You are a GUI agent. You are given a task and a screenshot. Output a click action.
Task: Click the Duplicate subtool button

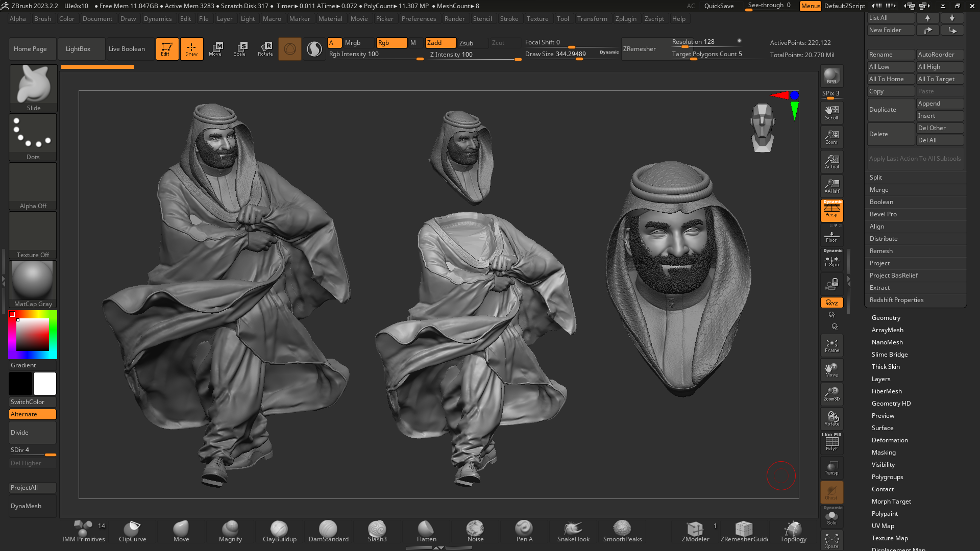point(891,110)
